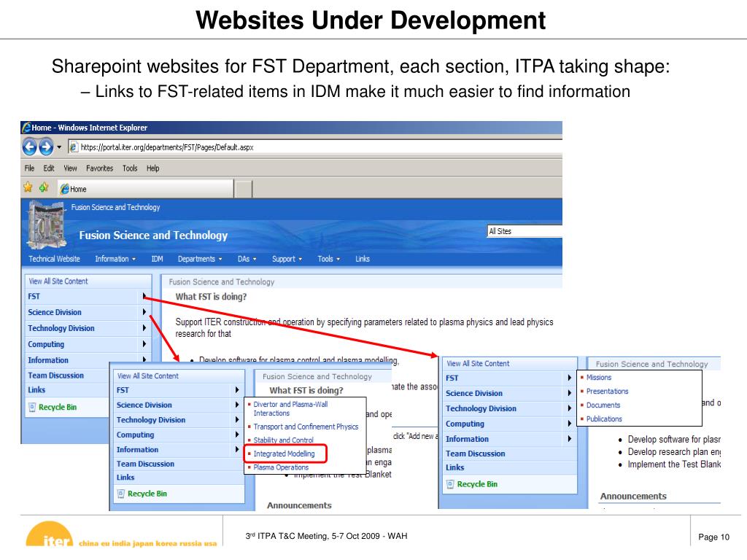Image resolution: width=747 pixels, height=560 pixels.
Task: Expand Science Division arrow in middle inset
Action: [237, 404]
